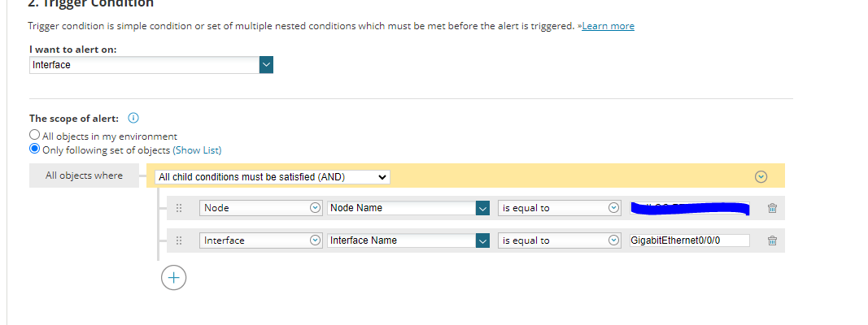The height and width of the screenshot is (325, 868).
Task: Click the GigabitEthernet0/0/0 value field
Action: (688, 240)
